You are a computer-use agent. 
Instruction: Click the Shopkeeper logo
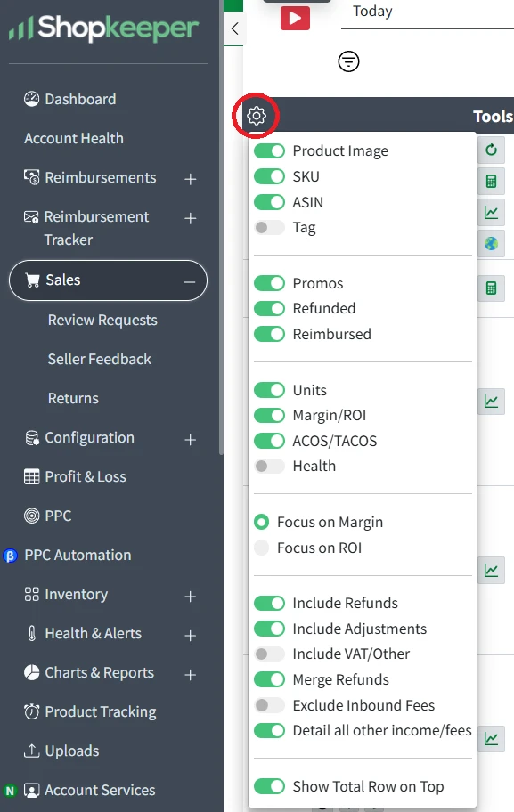[x=103, y=28]
